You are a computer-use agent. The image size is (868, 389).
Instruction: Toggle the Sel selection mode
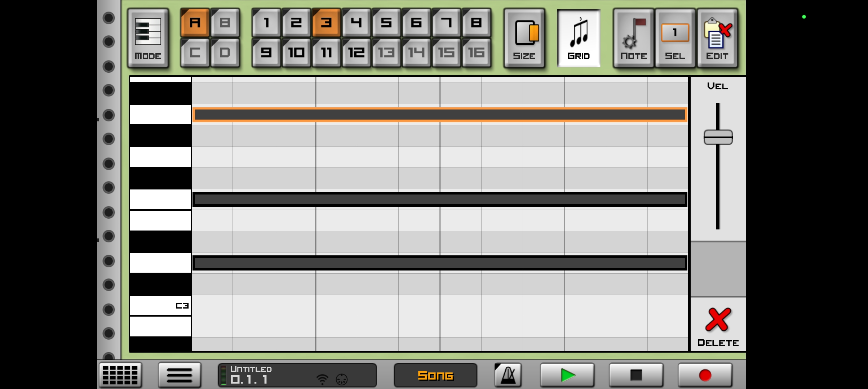(675, 38)
